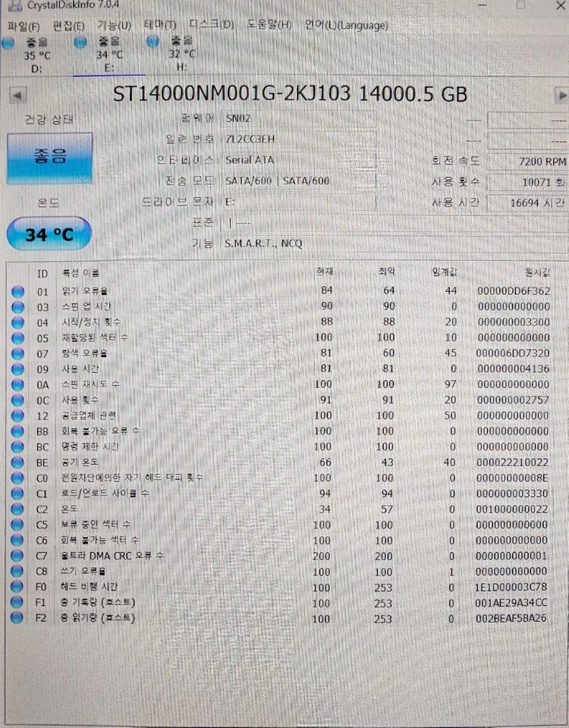Click the status icon of row F2

tap(17, 618)
